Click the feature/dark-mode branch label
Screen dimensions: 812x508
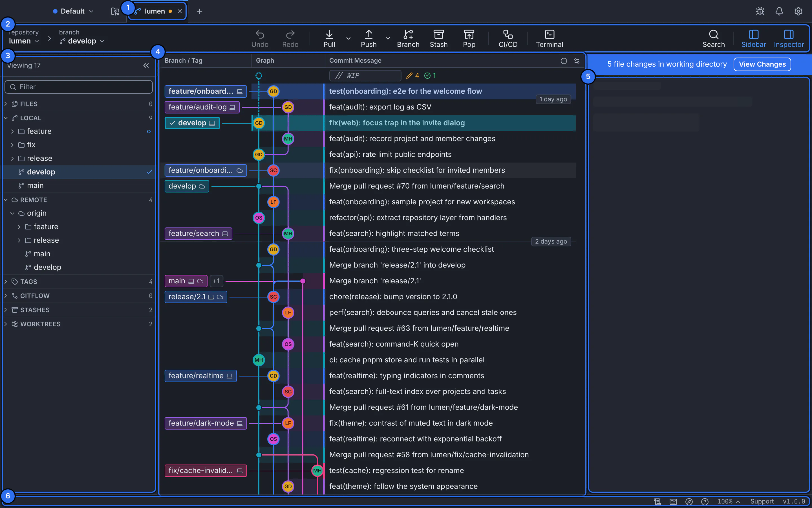pyautogui.click(x=206, y=423)
